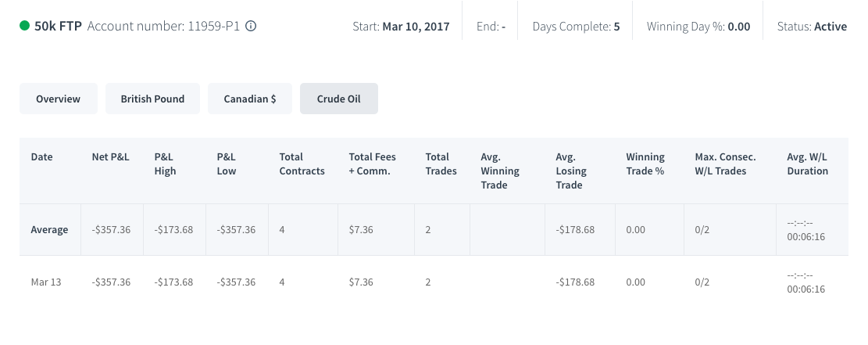Click the Max. Consec. W/L Trades header

tap(725, 164)
